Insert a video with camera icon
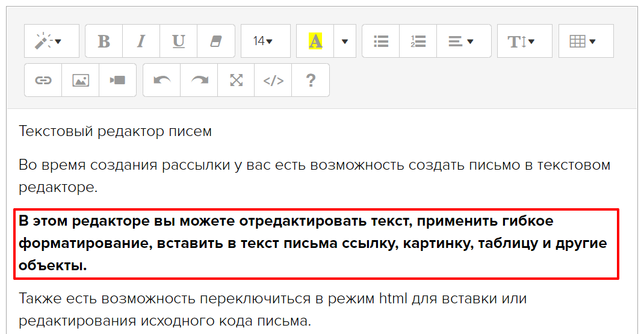The width and height of the screenshot is (644, 334). tap(117, 80)
